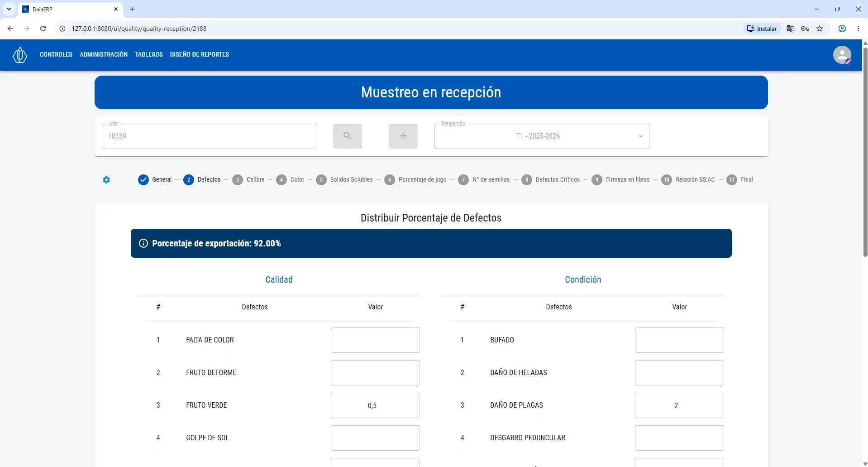
Task: Select the Defectos step
Action: [202, 180]
